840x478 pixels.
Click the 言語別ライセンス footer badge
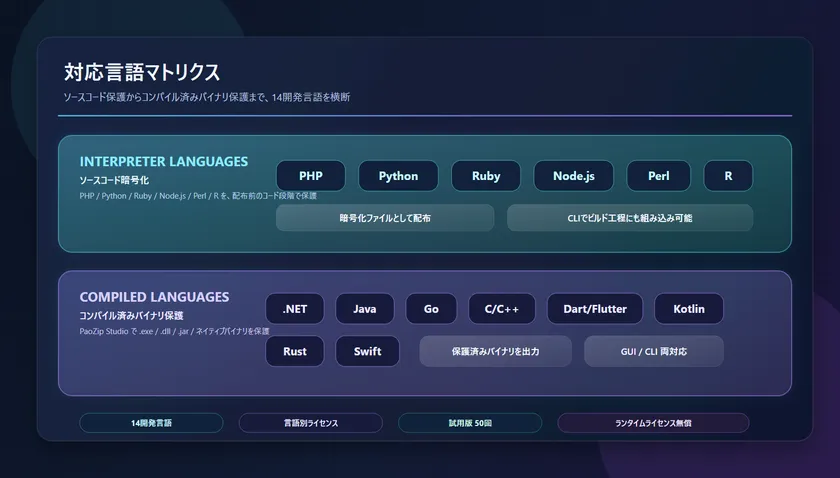[x=311, y=423]
